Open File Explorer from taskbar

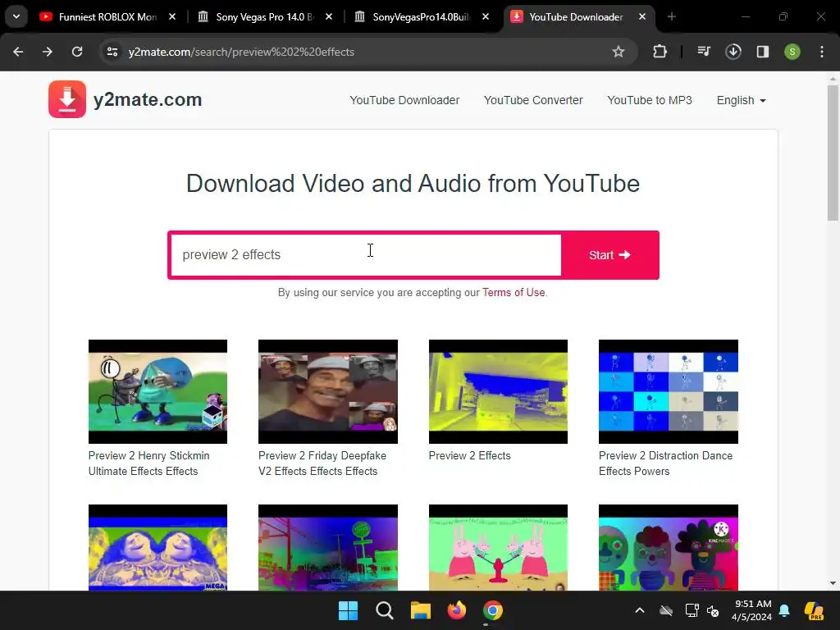coord(421,610)
